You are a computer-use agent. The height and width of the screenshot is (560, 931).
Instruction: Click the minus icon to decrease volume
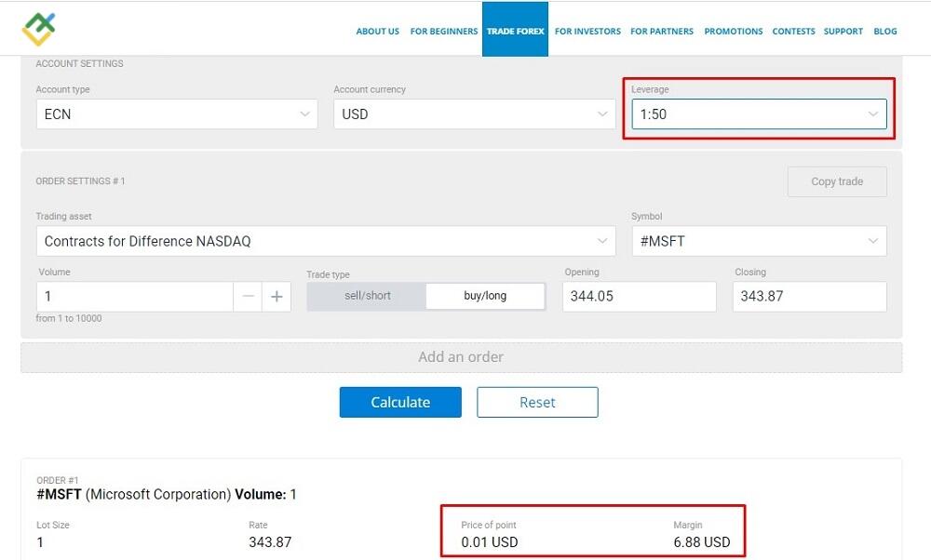[x=248, y=296]
